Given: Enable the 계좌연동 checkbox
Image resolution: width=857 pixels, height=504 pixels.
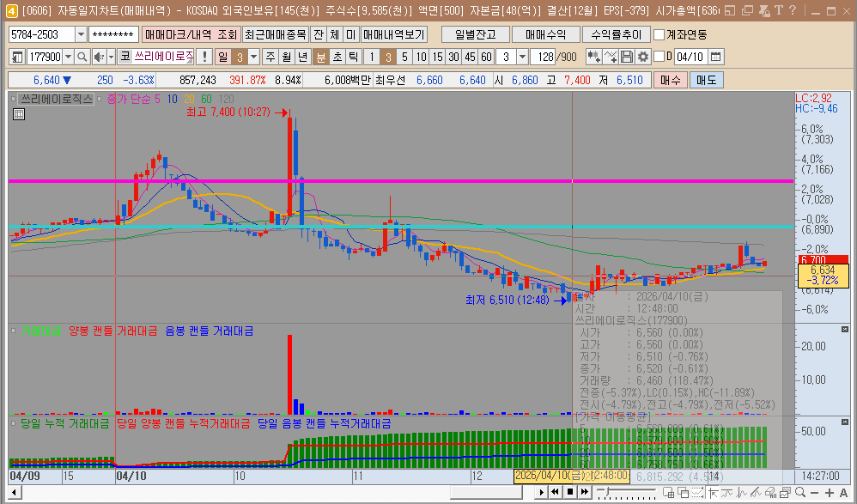Looking at the screenshot, I should tap(659, 34).
